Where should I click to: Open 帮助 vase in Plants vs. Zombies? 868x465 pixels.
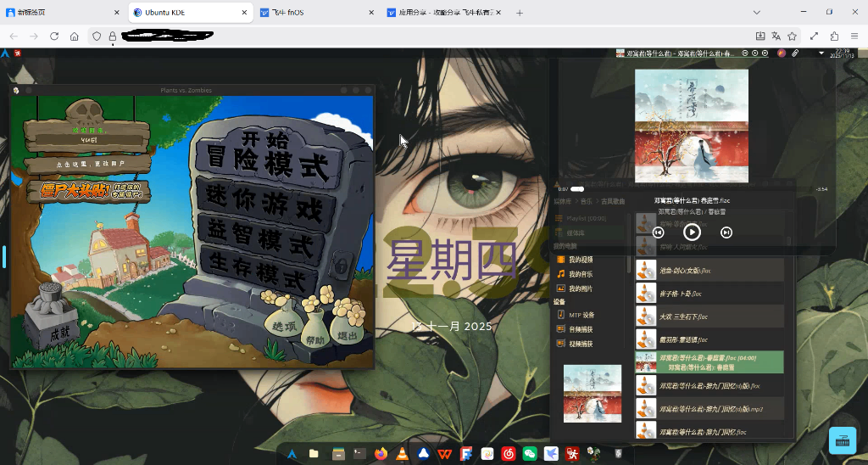314,336
